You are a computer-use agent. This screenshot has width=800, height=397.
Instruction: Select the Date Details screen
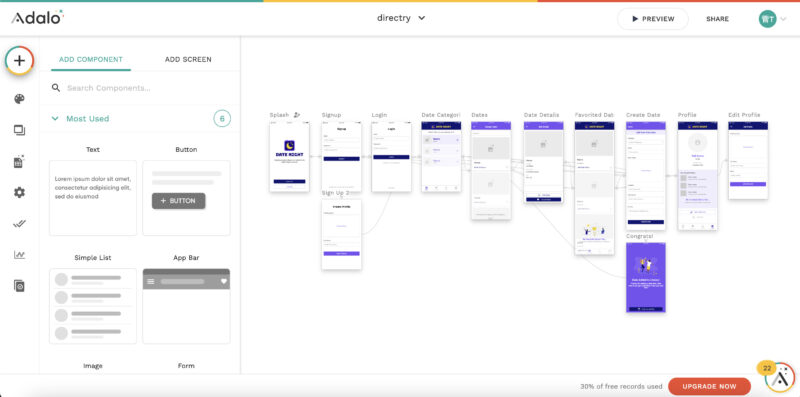click(x=544, y=162)
